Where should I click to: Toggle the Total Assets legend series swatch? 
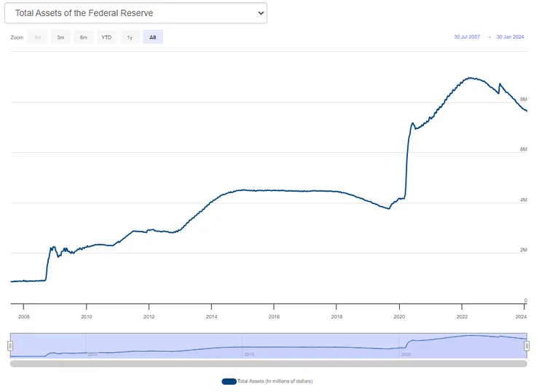coord(229,381)
